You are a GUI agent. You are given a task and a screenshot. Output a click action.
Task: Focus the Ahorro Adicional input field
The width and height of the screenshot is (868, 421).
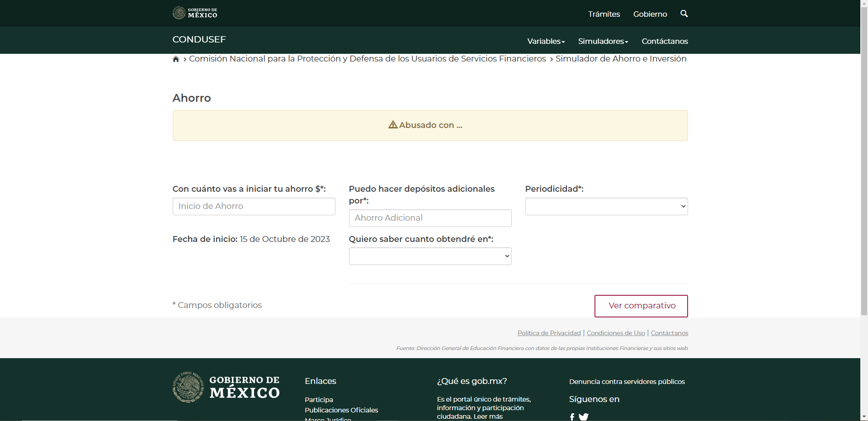tap(430, 218)
